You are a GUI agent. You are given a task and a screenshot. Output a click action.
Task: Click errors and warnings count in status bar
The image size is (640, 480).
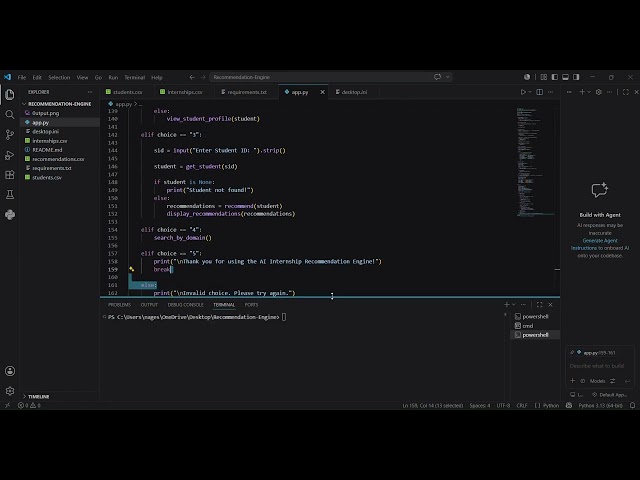click(x=29, y=405)
